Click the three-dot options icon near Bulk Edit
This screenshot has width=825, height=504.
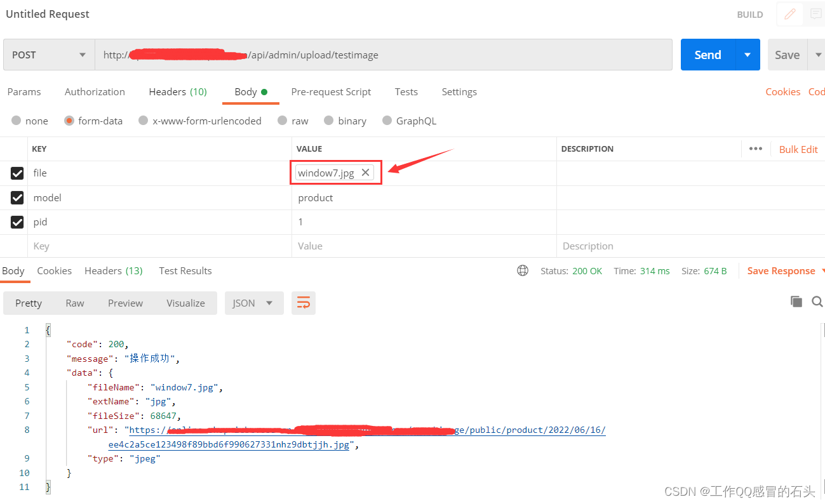coord(756,149)
